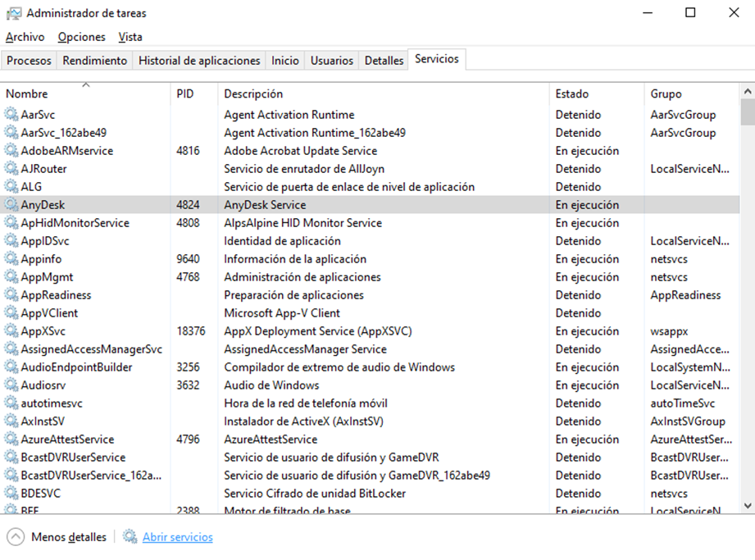Click the scrollbar up arrow

pyautogui.click(x=748, y=91)
